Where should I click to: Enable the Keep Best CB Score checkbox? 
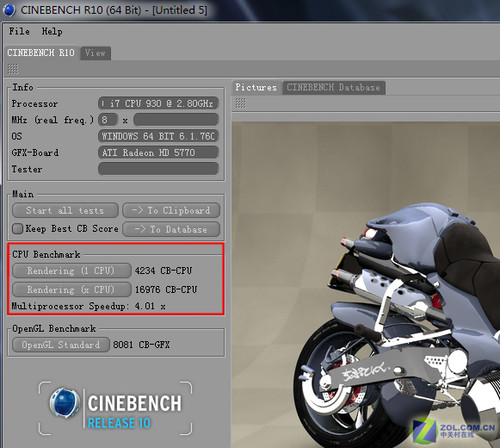click(x=17, y=229)
